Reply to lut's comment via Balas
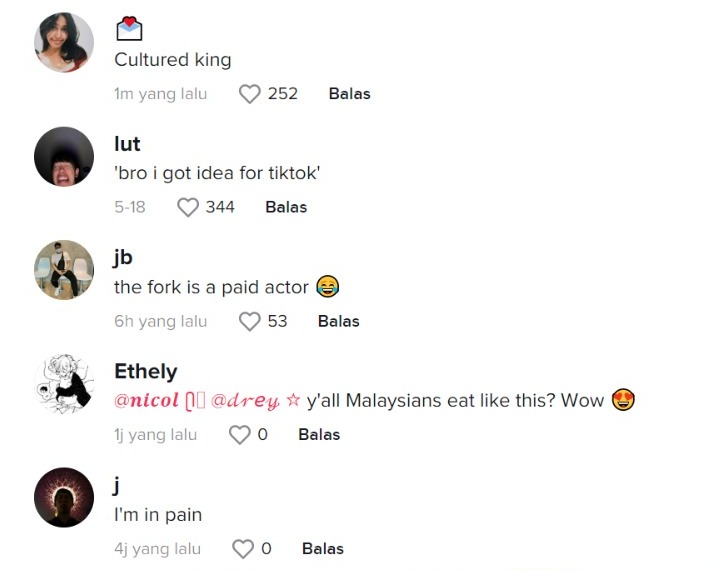Viewport: 728px width, 570px height. pos(286,207)
